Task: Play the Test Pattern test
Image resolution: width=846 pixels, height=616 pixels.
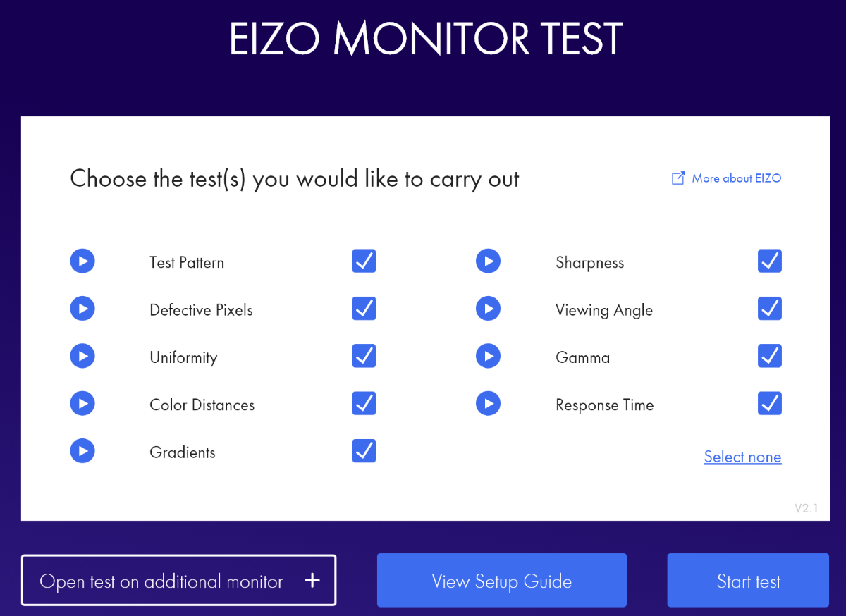Action: point(82,261)
